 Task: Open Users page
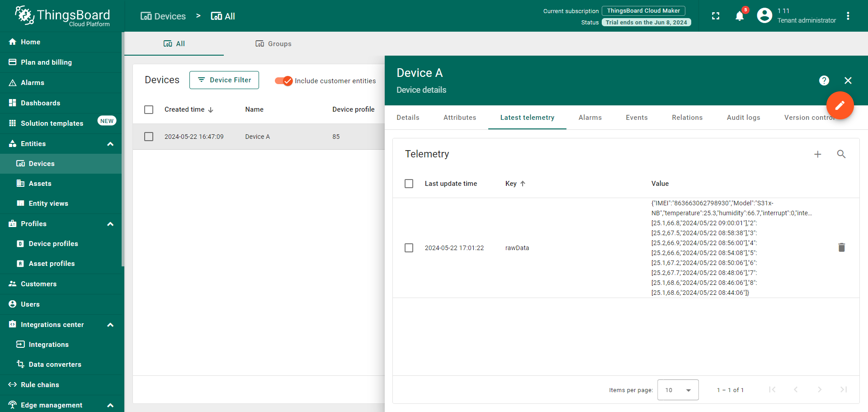(61, 304)
